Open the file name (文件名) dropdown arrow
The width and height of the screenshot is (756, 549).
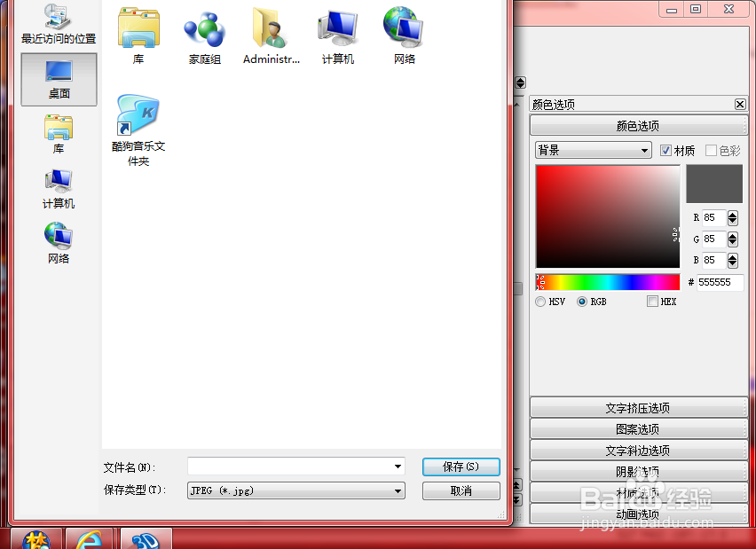tap(398, 467)
